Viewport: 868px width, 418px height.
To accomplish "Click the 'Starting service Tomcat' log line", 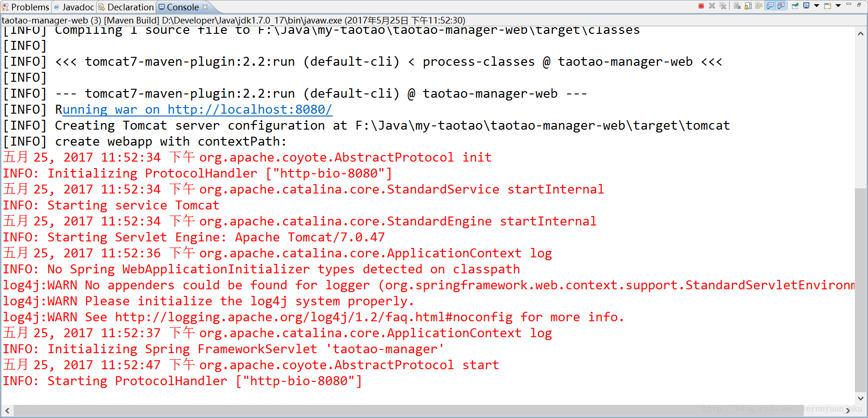I will click(111, 205).
